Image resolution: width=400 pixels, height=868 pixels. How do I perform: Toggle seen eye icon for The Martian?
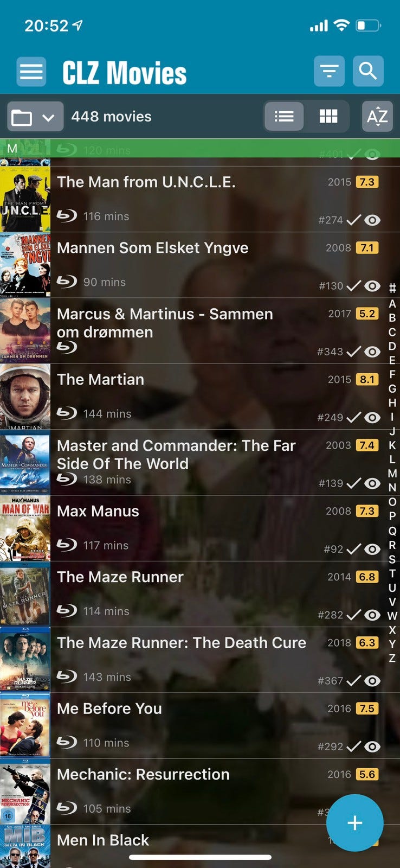coord(372,417)
